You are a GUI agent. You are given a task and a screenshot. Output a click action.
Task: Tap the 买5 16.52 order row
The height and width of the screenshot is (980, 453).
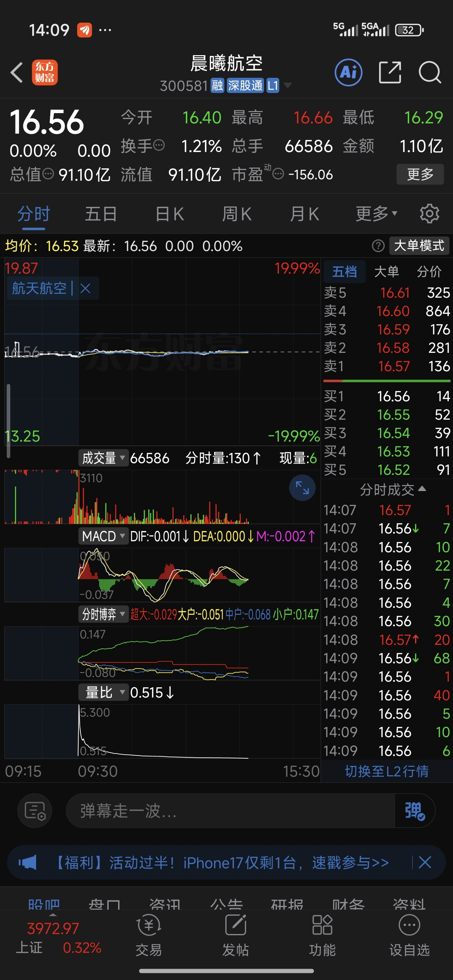click(387, 469)
